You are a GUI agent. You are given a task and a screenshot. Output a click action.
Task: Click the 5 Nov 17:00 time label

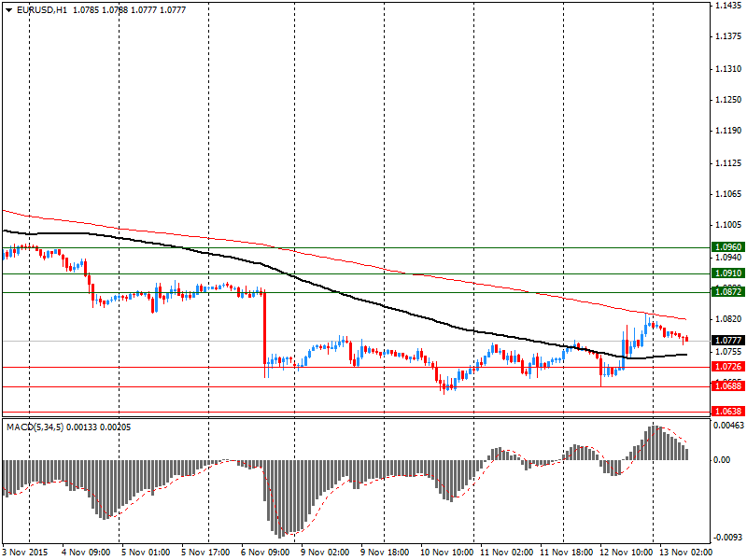[x=205, y=552]
